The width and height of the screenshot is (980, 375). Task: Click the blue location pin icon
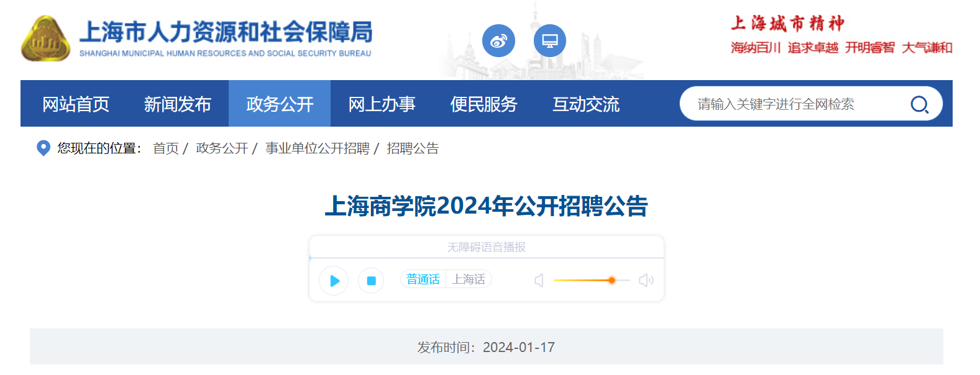click(x=44, y=148)
